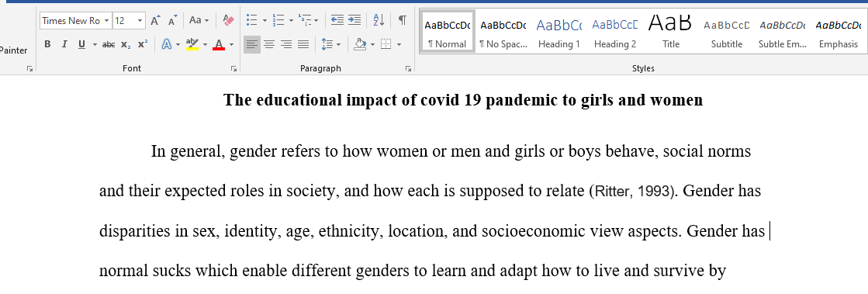Apply strikethrough formatting

[109, 44]
